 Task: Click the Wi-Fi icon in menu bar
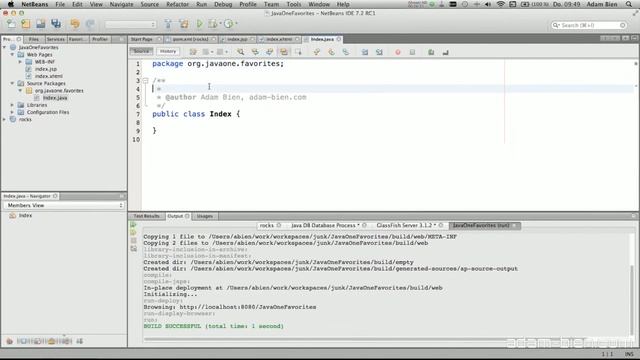[x=500, y=4]
